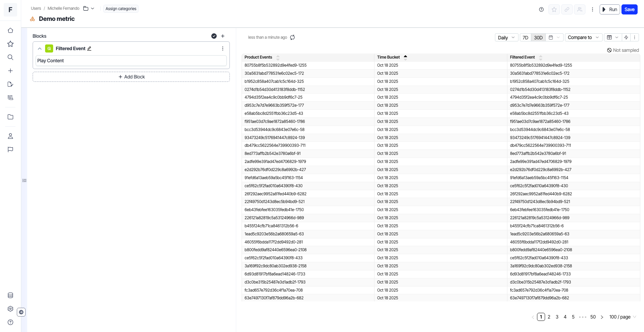
Task: Go to page 2 of results
Action: [x=549, y=317]
